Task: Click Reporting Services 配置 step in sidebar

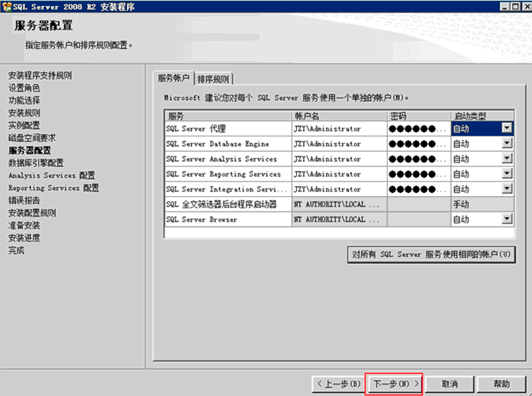Action: click(x=54, y=188)
